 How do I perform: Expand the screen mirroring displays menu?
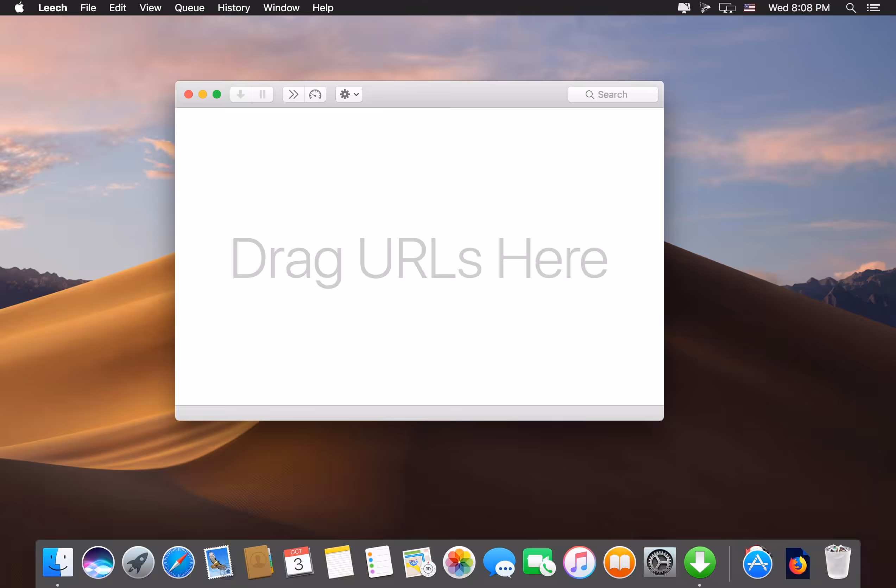click(x=727, y=7)
